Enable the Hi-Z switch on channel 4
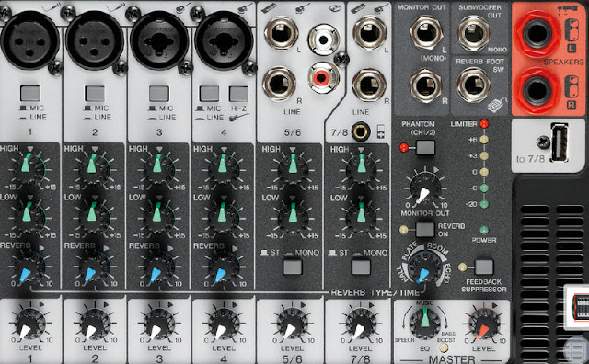Image resolution: width=589 pixels, height=364 pixels. (x=239, y=94)
